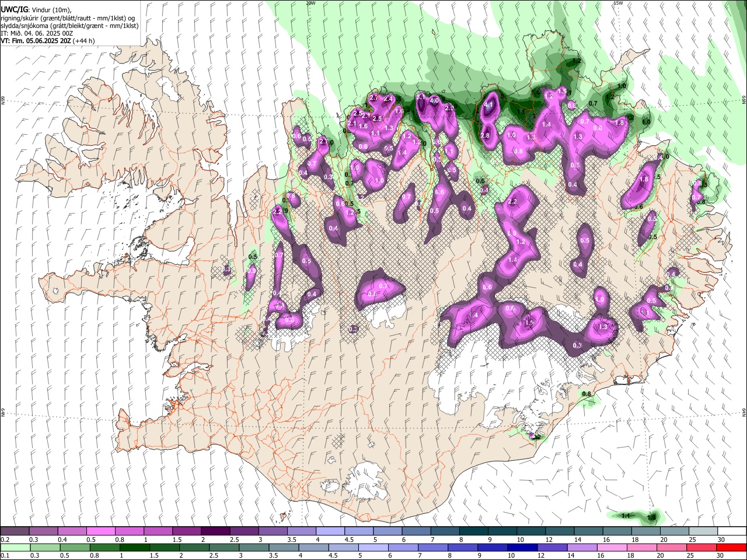Viewport: 747px width, 560px height.
Task: Click the 4.0 precipitation value on the map
Action: 434,100
